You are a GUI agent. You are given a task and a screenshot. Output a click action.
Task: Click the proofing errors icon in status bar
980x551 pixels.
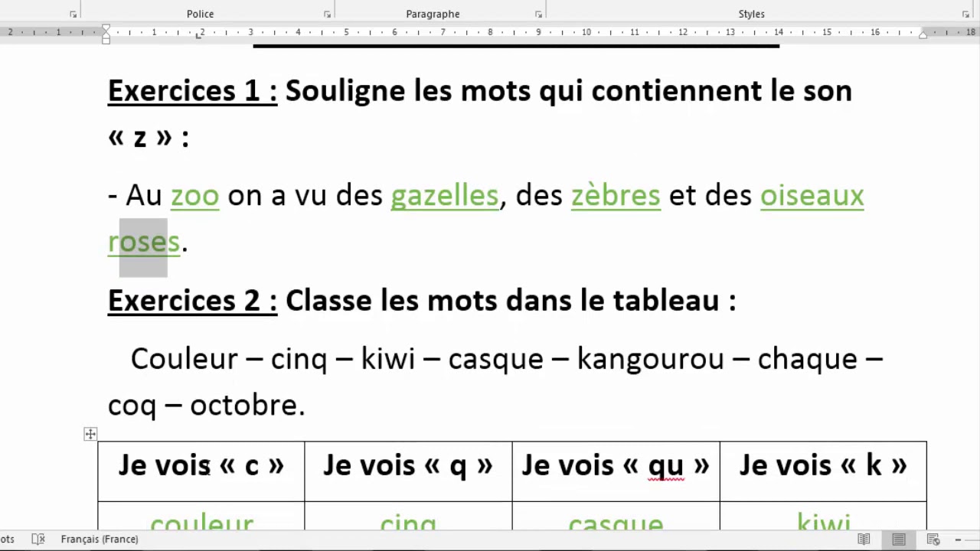pos(38,539)
